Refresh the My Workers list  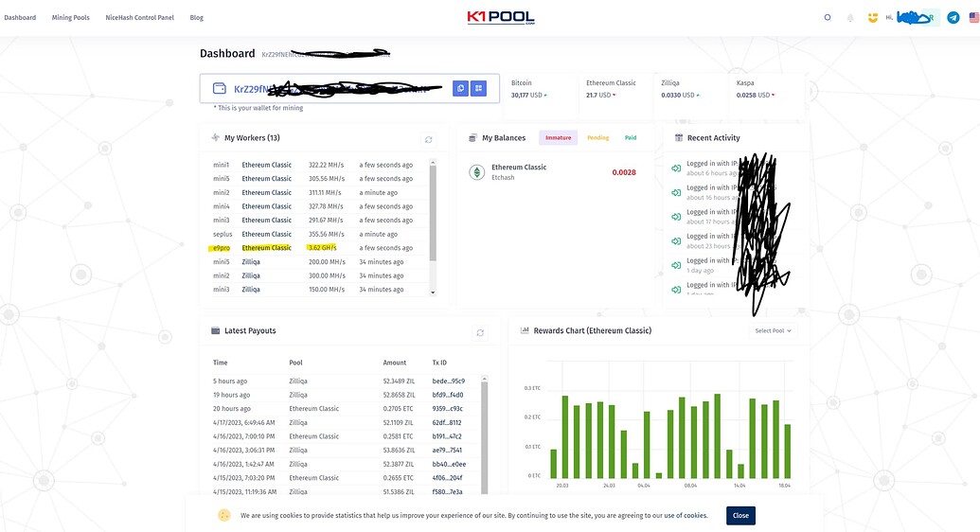[x=429, y=139]
